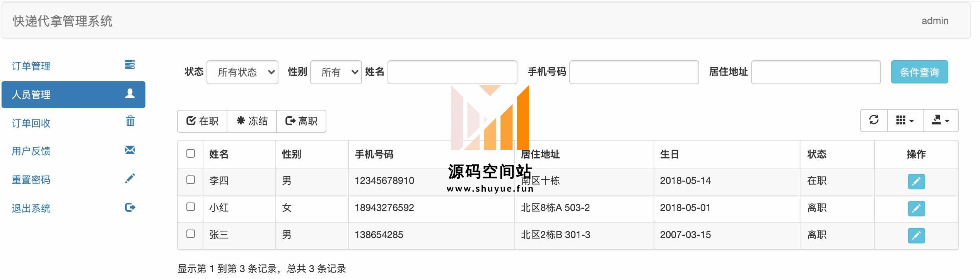Set selected staff to 在职
The width and height of the screenshot is (980, 279).
pyautogui.click(x=202, y=121)
